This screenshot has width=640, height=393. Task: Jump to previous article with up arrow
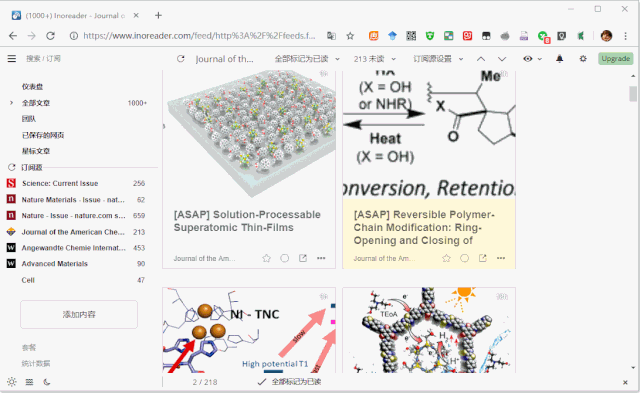click(x=481, y=59)
